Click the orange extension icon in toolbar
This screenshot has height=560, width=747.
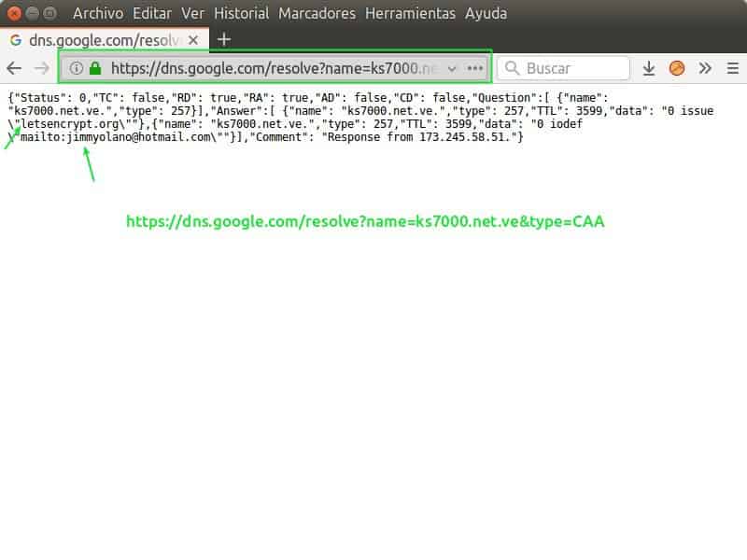click(676, 68)
